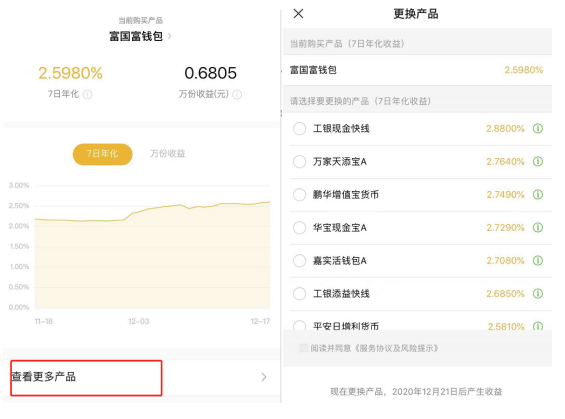Click the 2.8800% yield of 工银现金快线
This screenshot has height=419, width=565.
pos(505,129)
